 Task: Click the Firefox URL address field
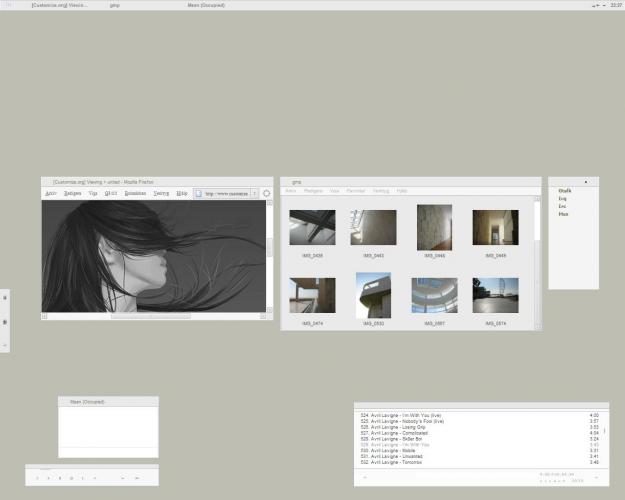tap(228, 193)
